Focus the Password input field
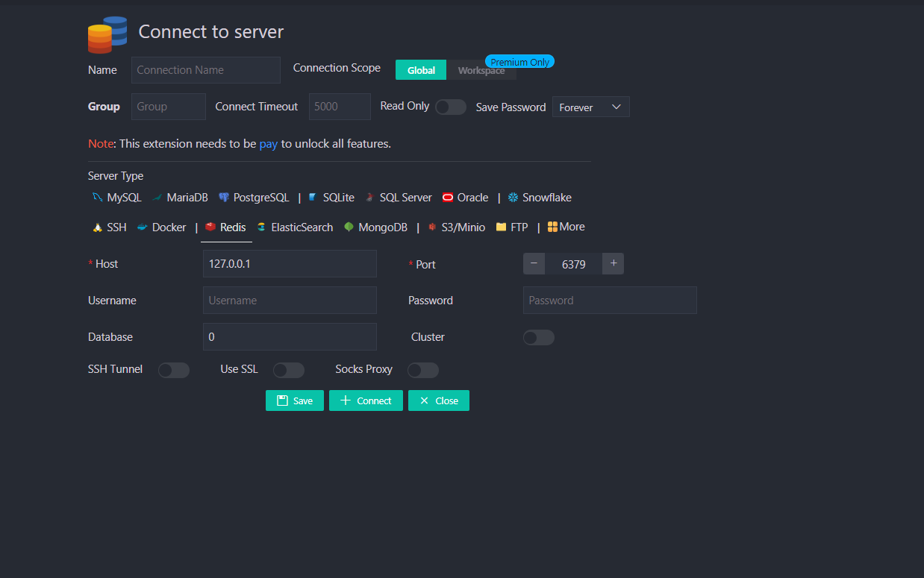Image resolution: width=924 pixels, height=578 pixels. pyautogui.click(x=610, y=301)
